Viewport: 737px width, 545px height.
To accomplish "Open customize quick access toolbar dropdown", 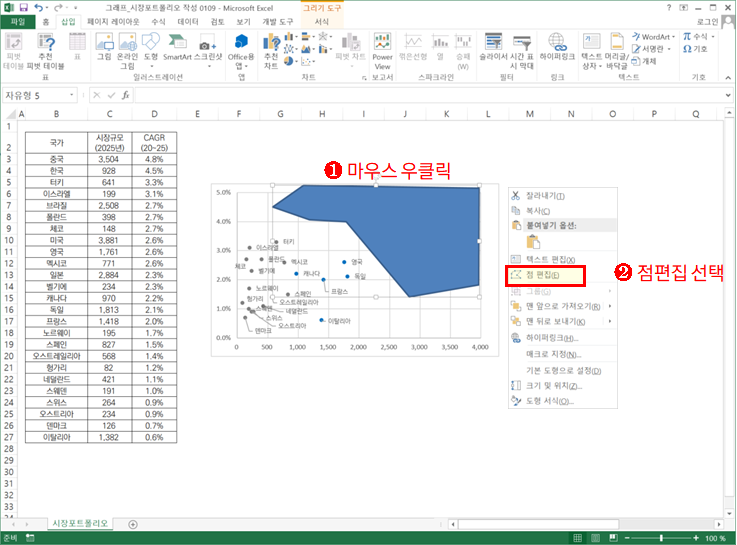I will (75, 8).
